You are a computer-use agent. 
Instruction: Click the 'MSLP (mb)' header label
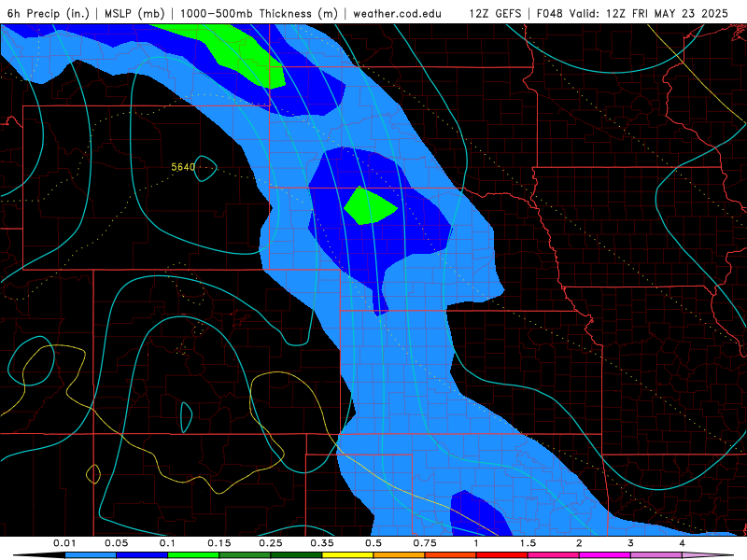pos(134,13)
